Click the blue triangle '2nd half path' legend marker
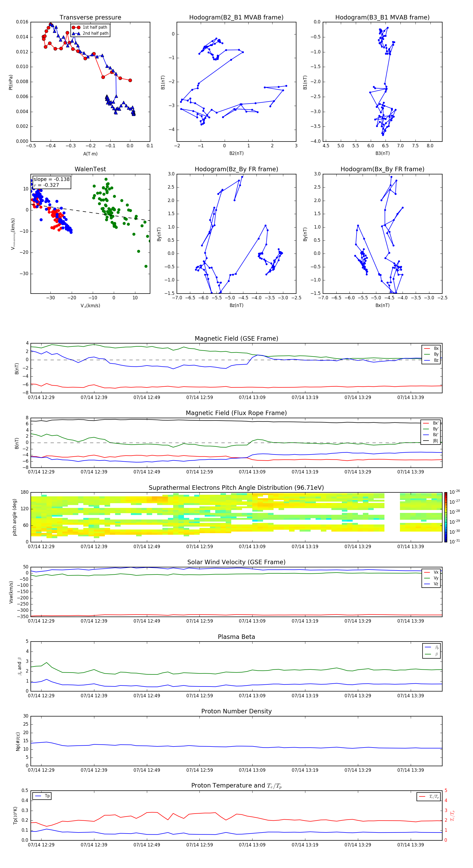The image size is (473, 868). point(76,33)
